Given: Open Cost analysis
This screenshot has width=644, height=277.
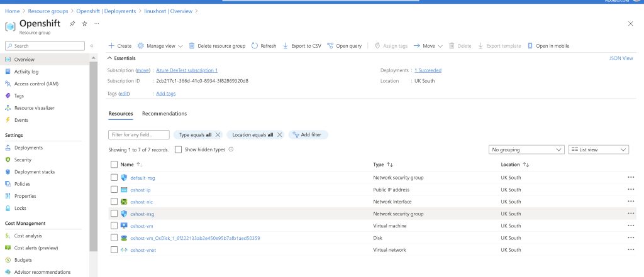Looking at the screenshot, I should point(28,236).
